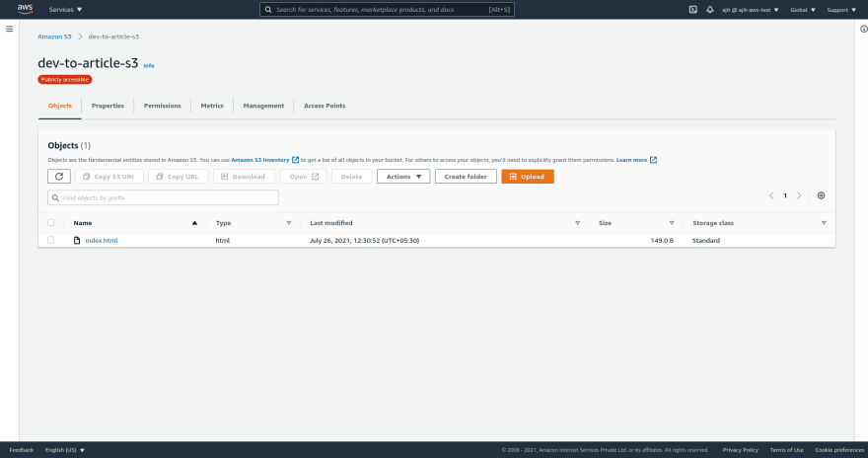Viewport: 868px width, 458px height.
Task: Click the Copy URL button
Action: tap(179, 177)
